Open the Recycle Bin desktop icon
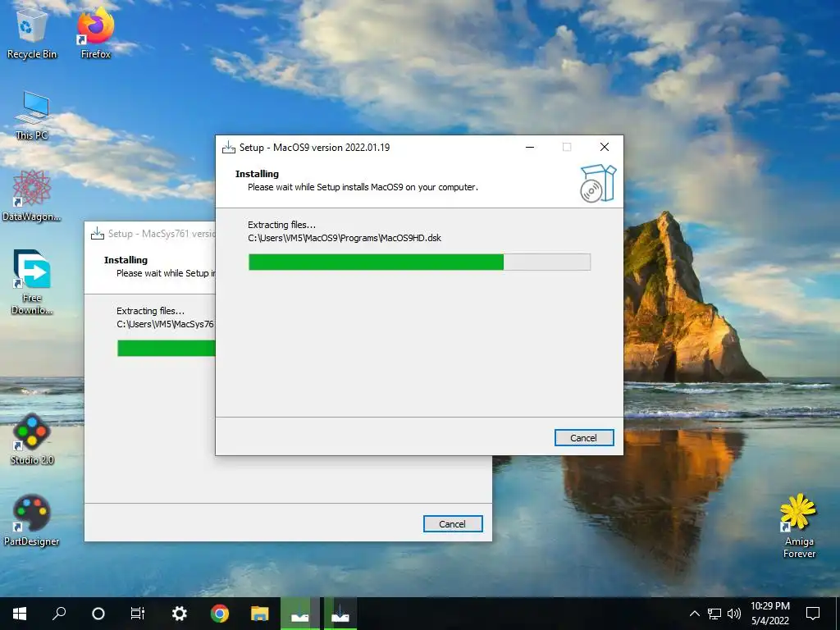Image resolution: width=840 pixels, height=630 pixels. pos(32,33)
